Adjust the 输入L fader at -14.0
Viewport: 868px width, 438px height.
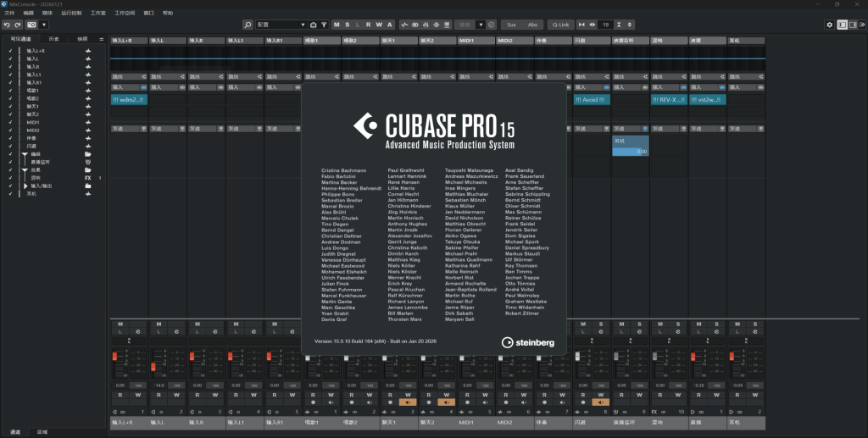pyautogui.click(x=153, y=367)
